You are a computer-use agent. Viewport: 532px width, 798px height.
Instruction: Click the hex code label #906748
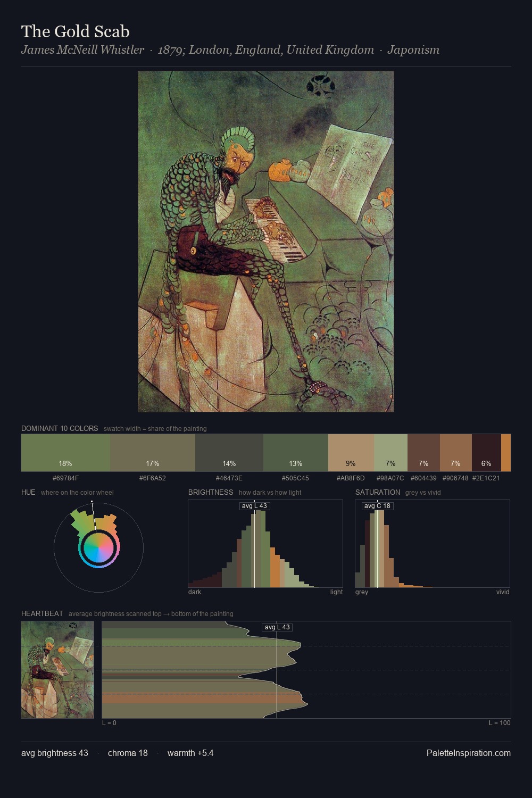click(456, 478)
